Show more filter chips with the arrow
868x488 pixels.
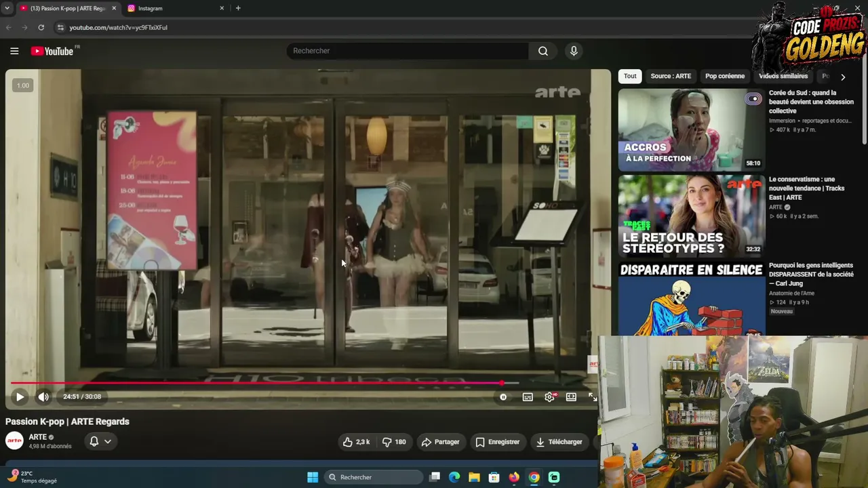(843, 77)
